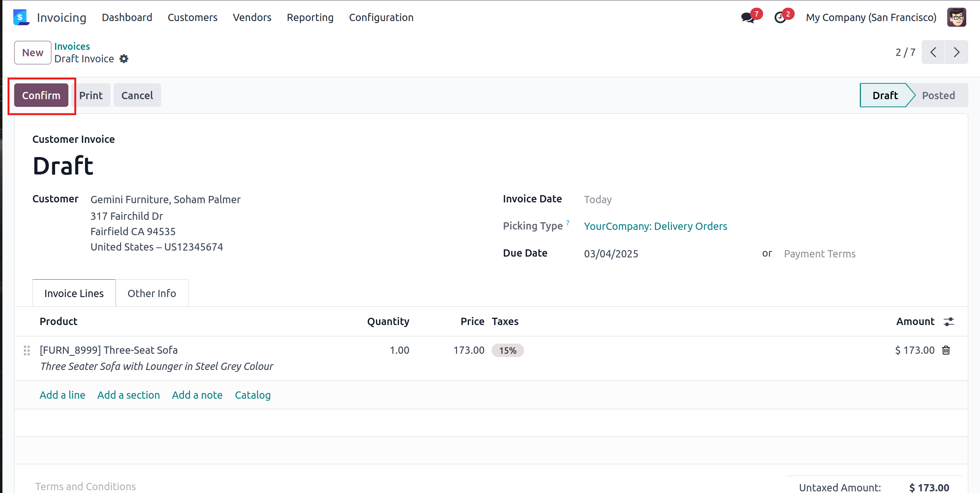The width and height of the screenshot is (980, 493).
Task: Select the Posted status stage
Action: (938, 96)
